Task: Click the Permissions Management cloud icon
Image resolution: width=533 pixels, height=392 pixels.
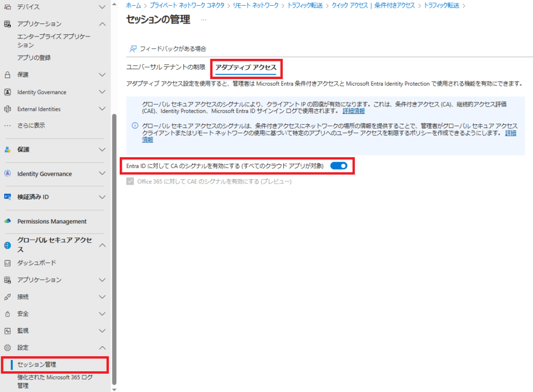Action: (7, 221)
